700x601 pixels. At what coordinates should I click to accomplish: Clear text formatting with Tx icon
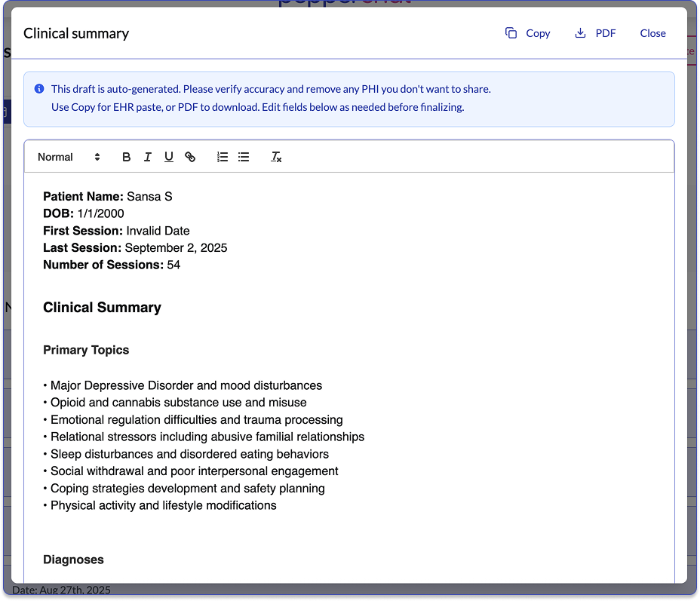click(276, 157)
